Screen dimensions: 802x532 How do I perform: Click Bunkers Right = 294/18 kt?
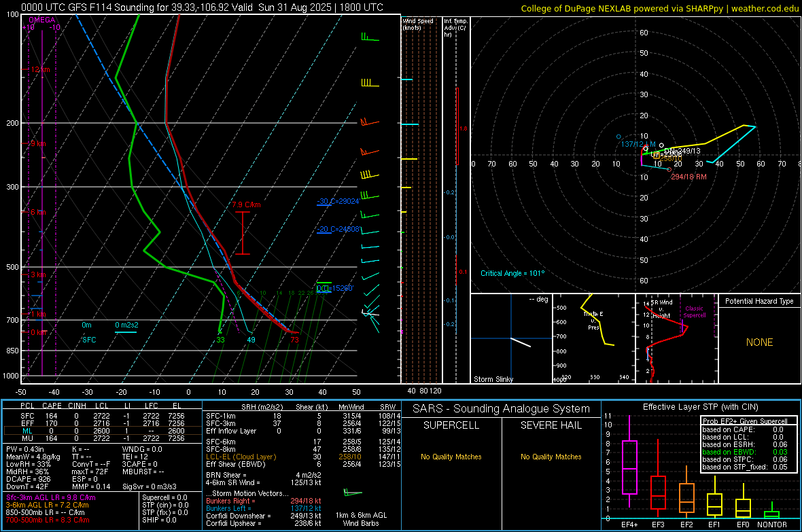pyautogui.click(x=264, y=501)
